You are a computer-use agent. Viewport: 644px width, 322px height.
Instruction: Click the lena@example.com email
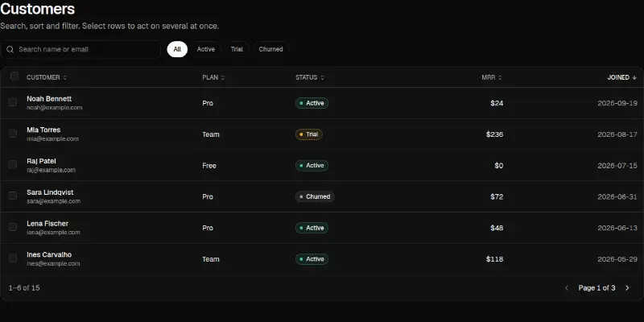[x=53, y=233]
